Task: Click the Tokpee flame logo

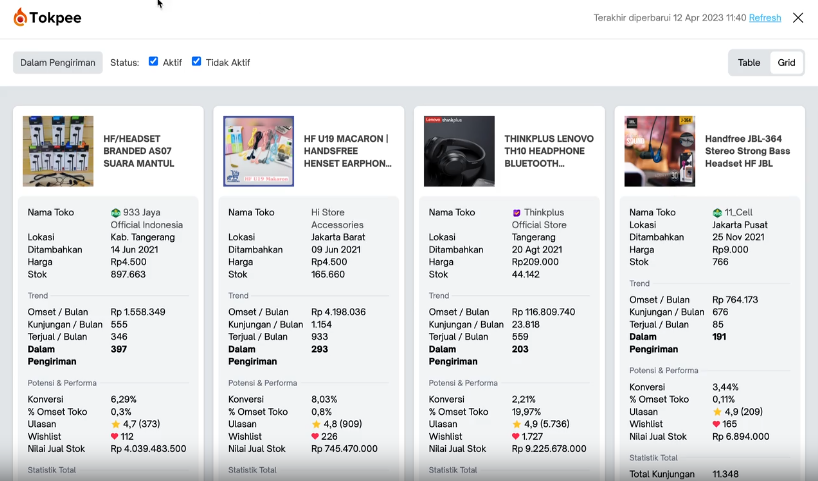Action: pyautogui.click(x=20, y=17)
